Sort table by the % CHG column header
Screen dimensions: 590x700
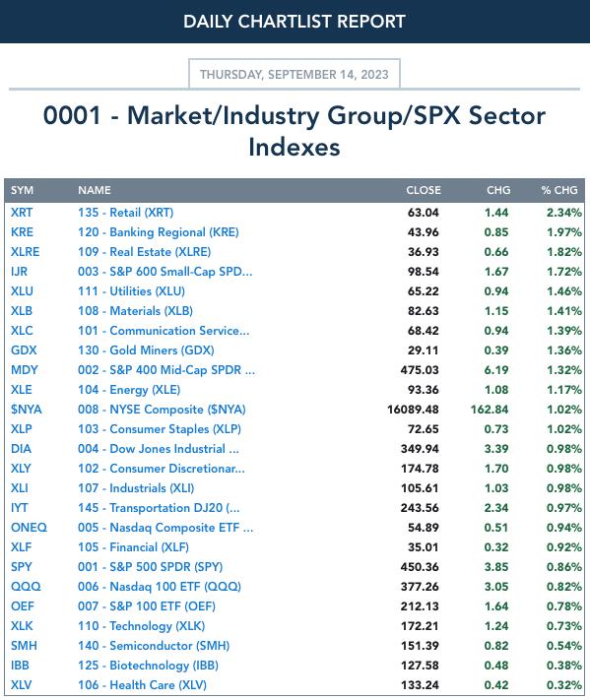[x=559, y=190]
